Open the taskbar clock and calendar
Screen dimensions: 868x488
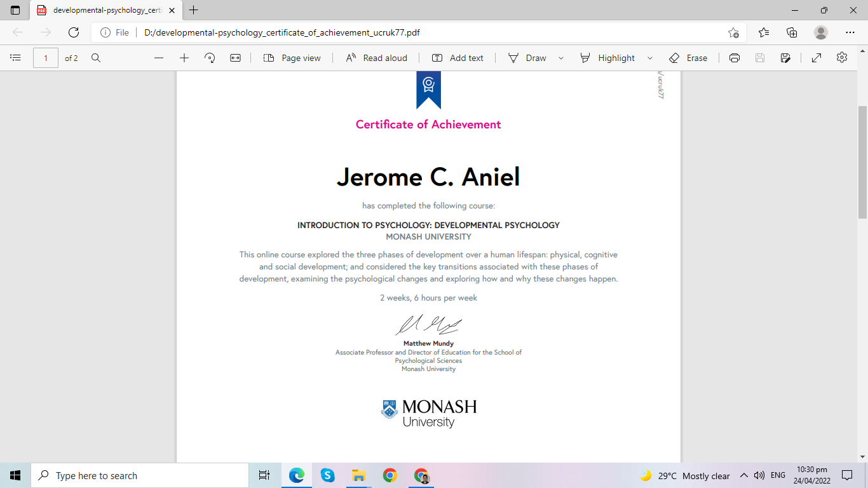click(811, 475)
